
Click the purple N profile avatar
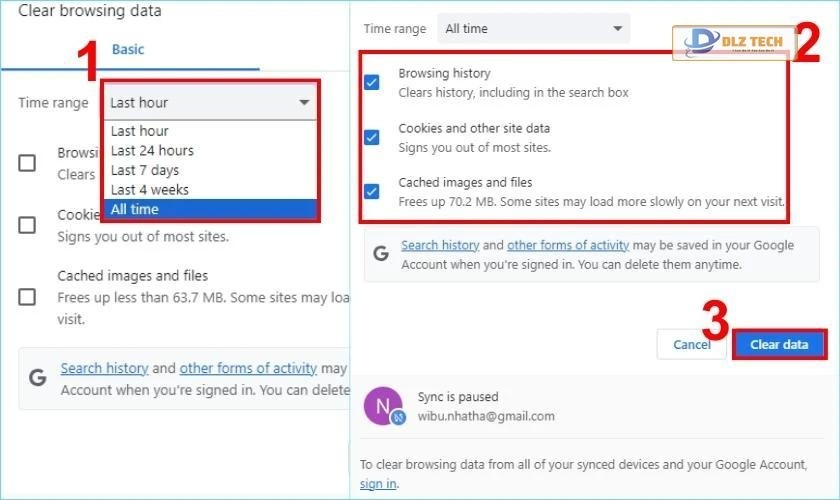click(382, 406)
